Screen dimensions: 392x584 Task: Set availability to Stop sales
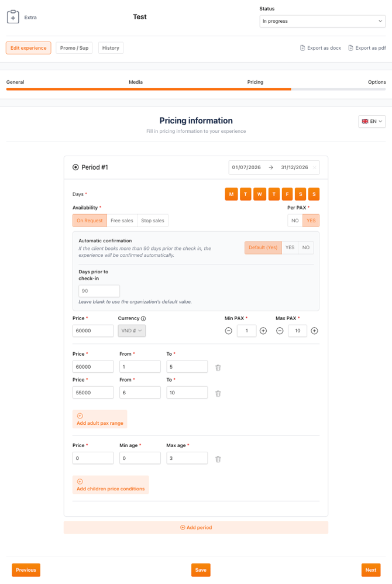(153, 221)
